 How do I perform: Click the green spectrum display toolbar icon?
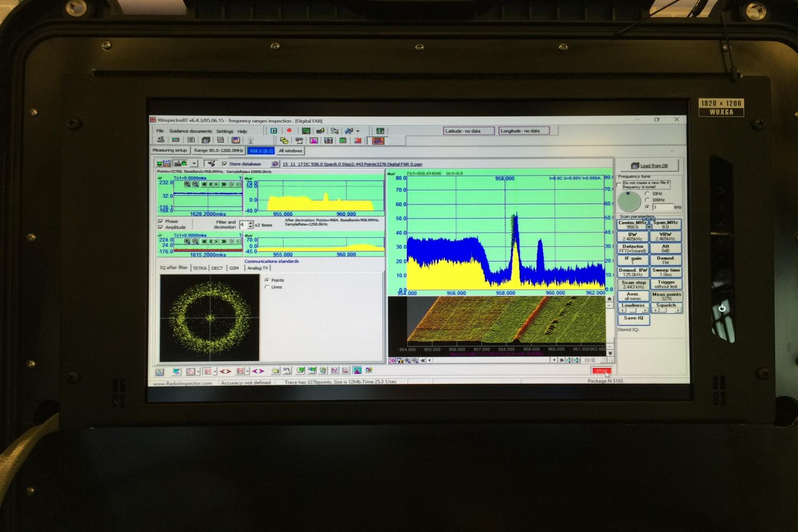point(306,130)
